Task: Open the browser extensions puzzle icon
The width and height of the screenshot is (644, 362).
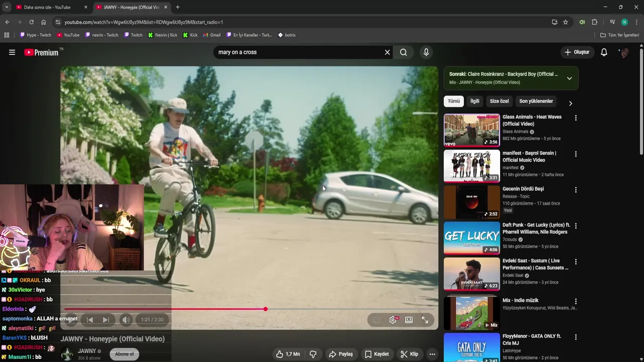Action: 594,22
